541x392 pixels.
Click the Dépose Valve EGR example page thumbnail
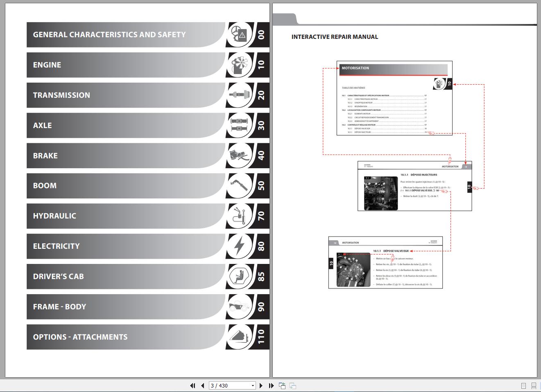tap(385, 262)
